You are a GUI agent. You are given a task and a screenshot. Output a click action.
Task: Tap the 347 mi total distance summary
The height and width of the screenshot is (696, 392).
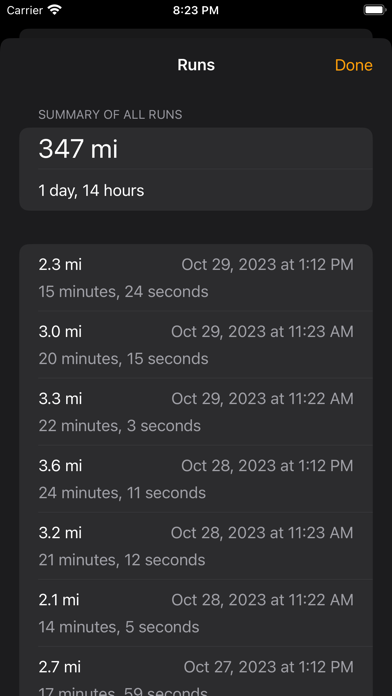click(x=78, y=149)
